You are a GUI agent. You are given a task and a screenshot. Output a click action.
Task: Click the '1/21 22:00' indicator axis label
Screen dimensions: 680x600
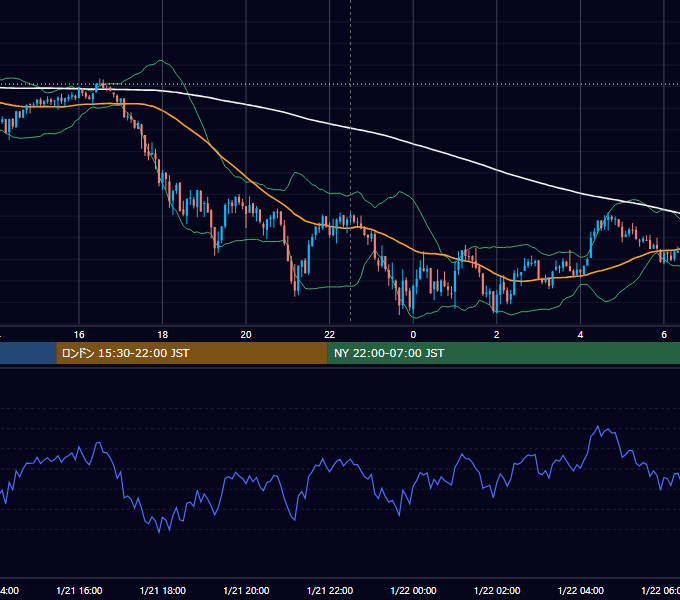330,590
